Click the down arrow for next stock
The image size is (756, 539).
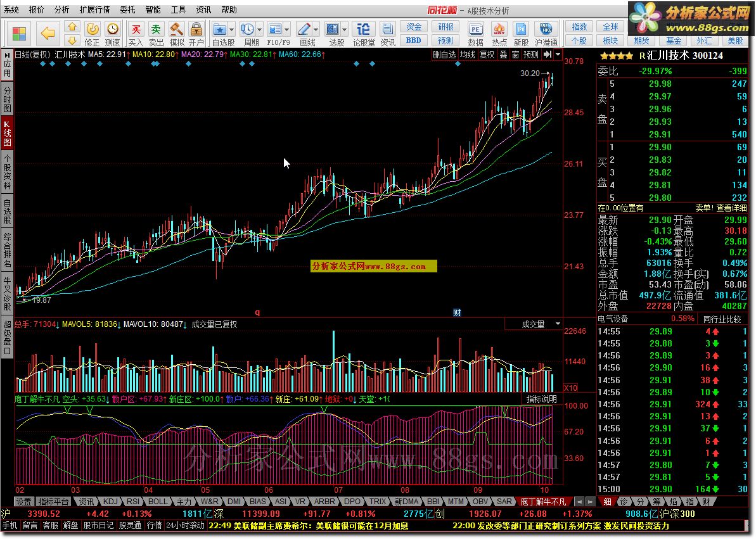pos(72,41)
